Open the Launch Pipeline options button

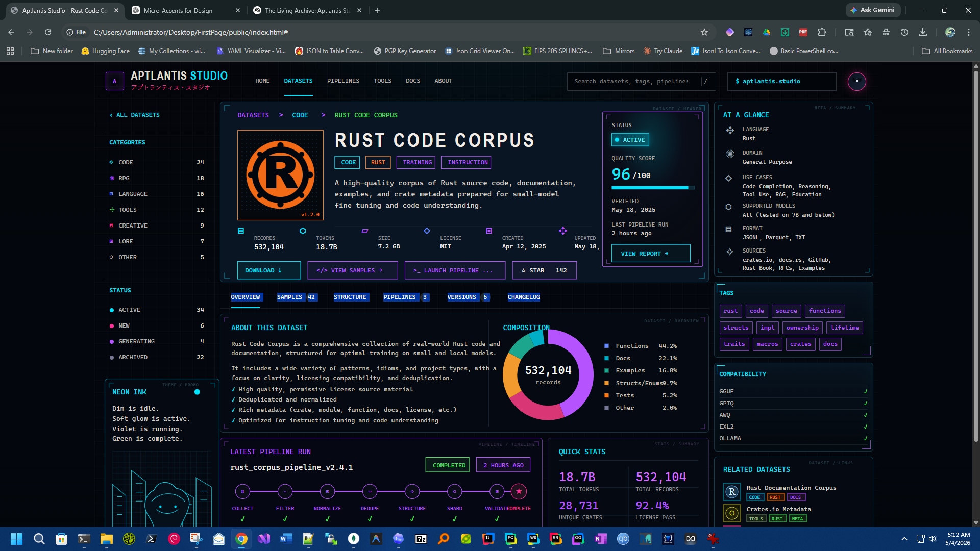tap(455, 270)
